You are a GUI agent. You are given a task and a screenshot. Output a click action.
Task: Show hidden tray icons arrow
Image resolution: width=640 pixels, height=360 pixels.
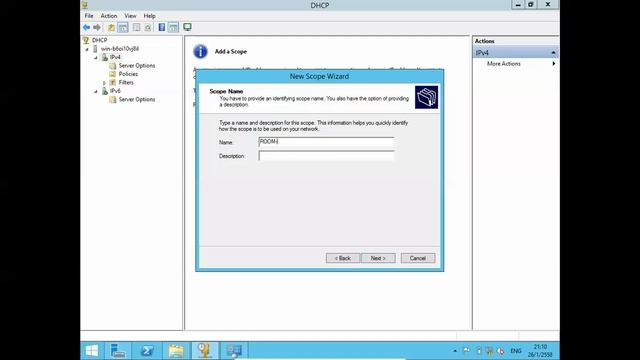pos(455,351)
